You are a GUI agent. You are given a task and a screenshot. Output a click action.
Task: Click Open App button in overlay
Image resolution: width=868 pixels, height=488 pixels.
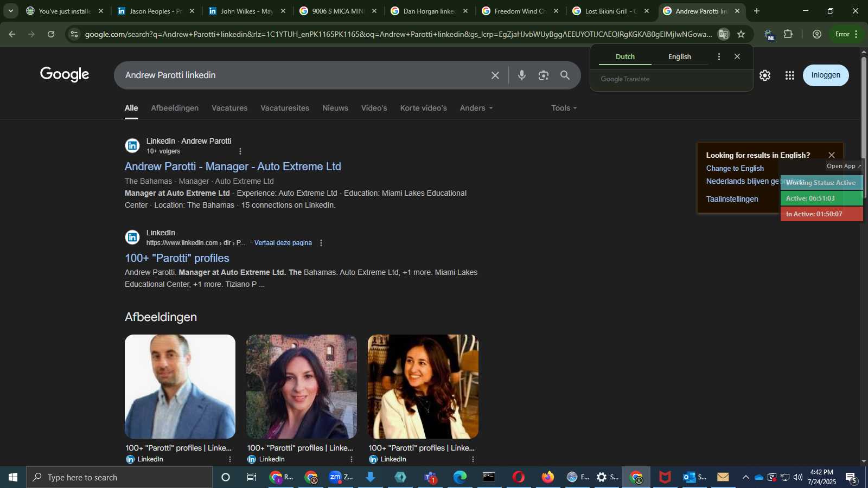844,166
